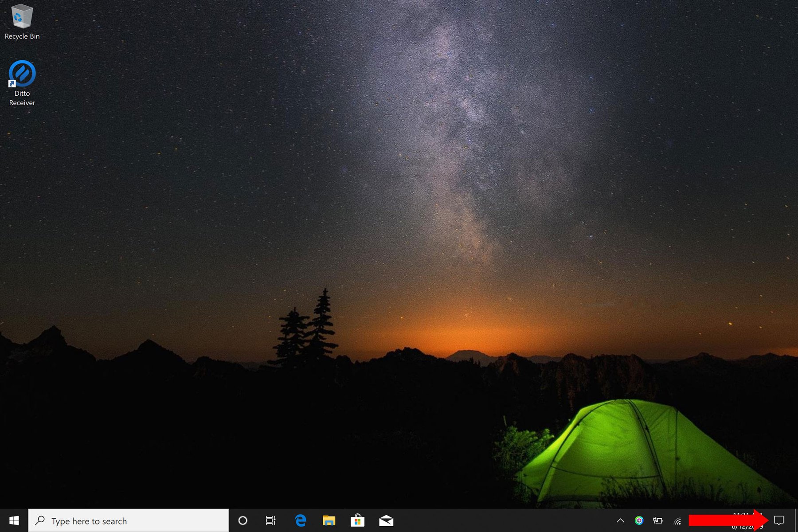Open Task View
Image resolution: width=798 pixels, height=532 pixels.
click(x=270, y=520)
